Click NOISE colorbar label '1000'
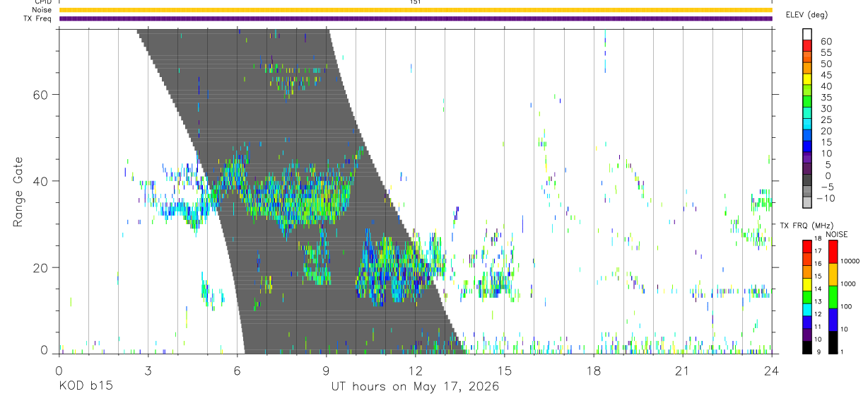This screenshot has width=868, height=401. [848, 284]
